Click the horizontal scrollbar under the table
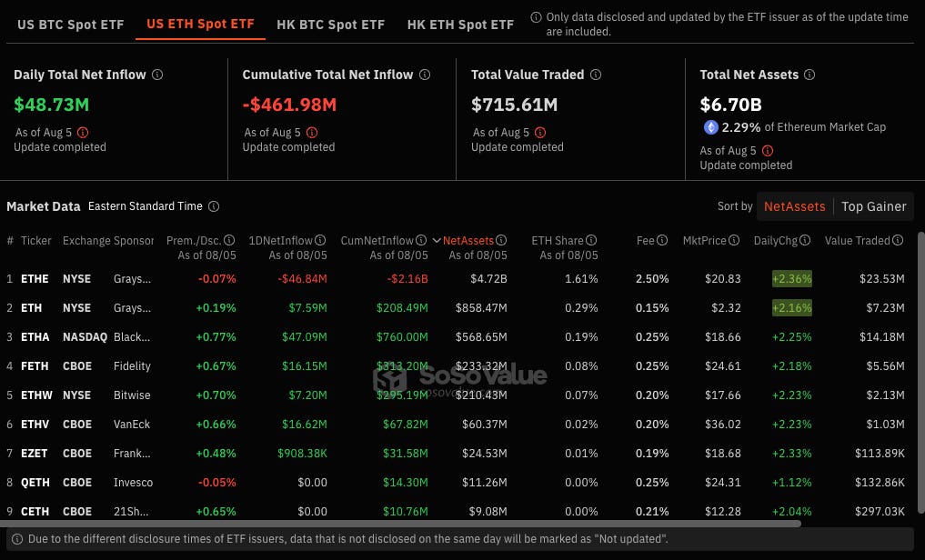 (401, 524)
